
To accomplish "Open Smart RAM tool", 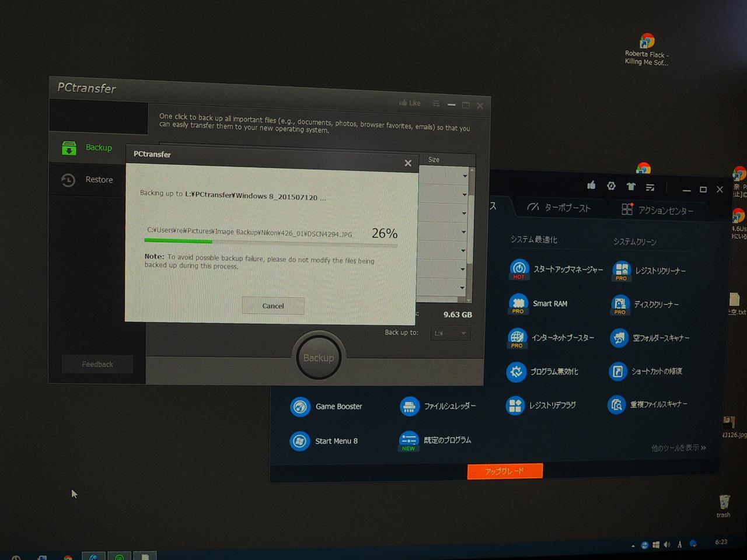I will pos(538,303).
